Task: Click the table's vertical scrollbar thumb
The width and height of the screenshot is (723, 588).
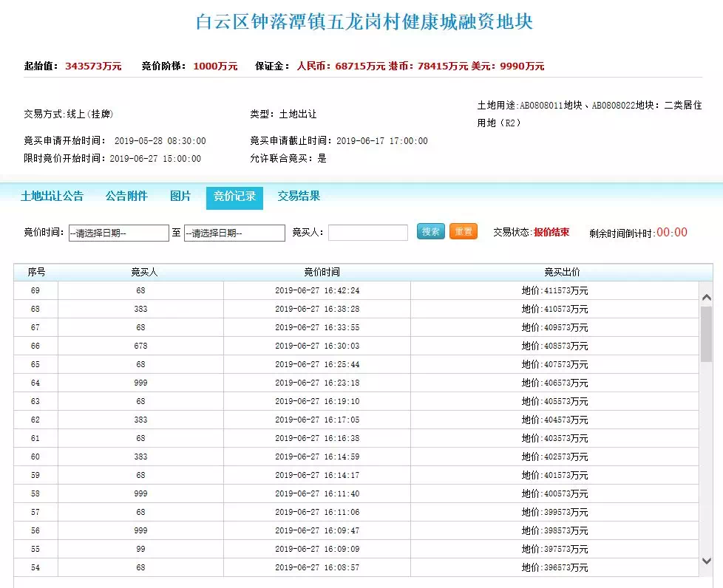Action: (706, 334)
